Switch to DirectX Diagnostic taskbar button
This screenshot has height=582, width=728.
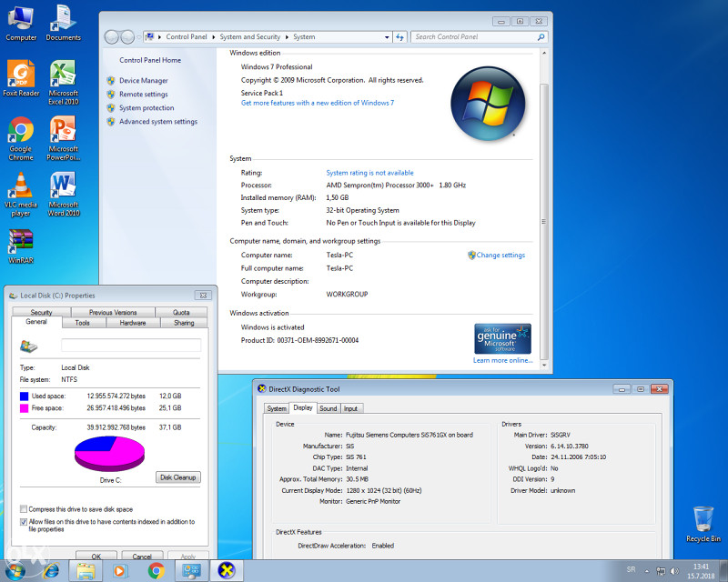click(x=227, y=571)
